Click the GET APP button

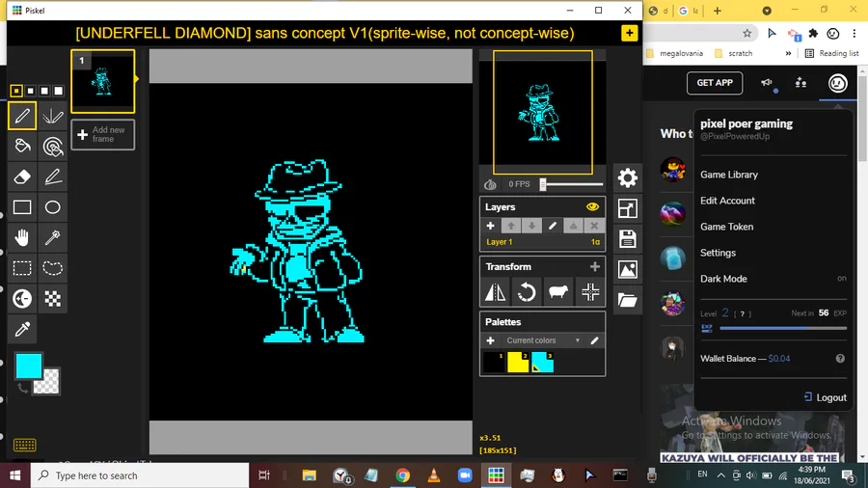[714, 83]
